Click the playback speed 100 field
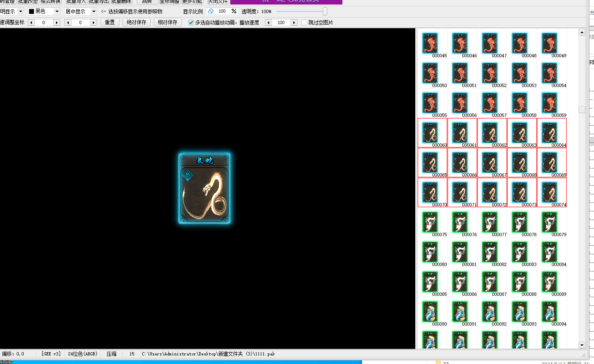594x364 pixels. [281, 22]
